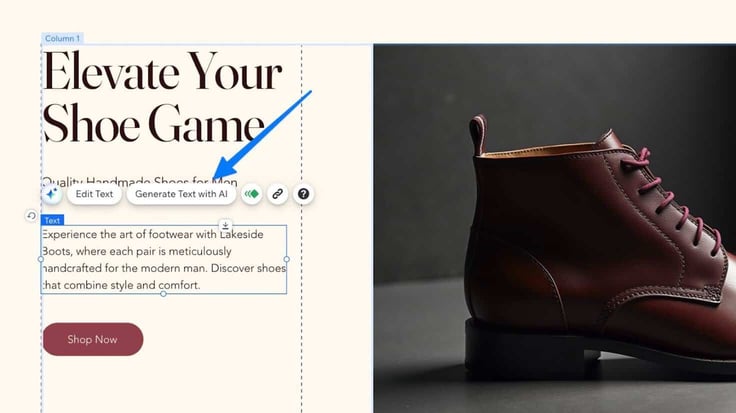This screenshot has width=736, height=413.
Task: Select the Column 1 label tag
Action: pyautogui.click(x=62, y=38)
